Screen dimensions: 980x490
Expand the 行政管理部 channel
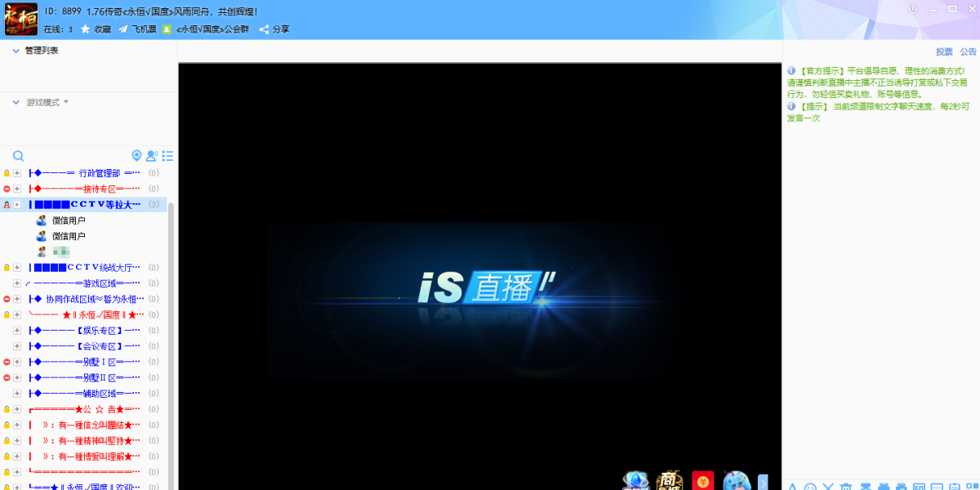17,173
